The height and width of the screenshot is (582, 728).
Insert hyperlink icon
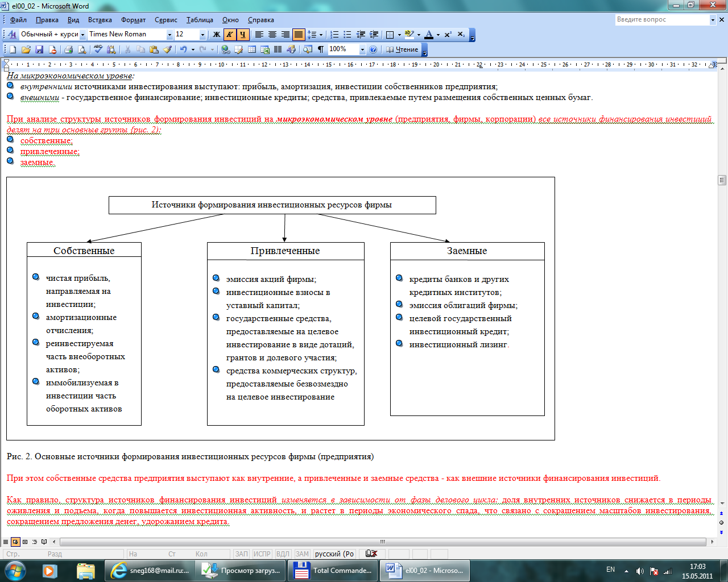[226, 49]
